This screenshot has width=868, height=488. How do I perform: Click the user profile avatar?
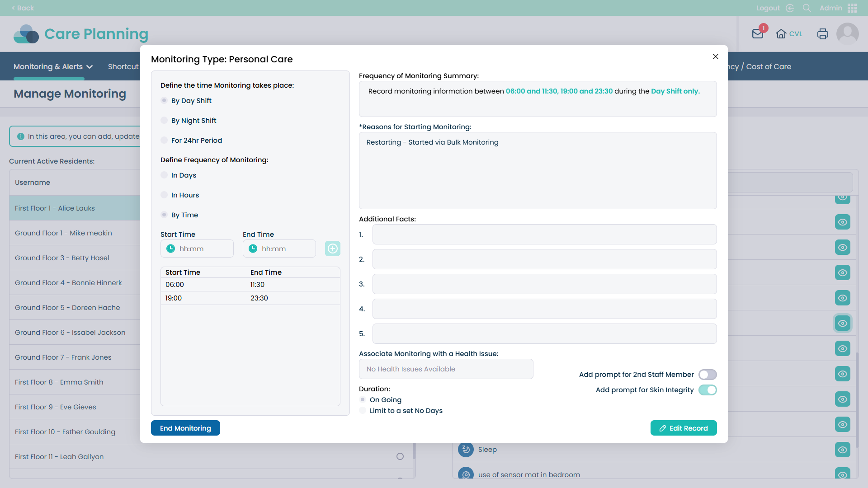[847, 34]
